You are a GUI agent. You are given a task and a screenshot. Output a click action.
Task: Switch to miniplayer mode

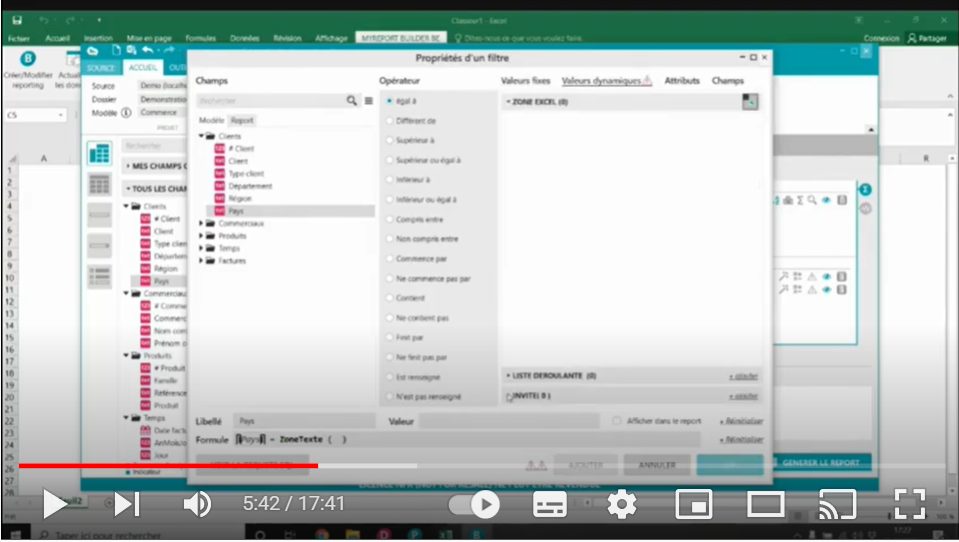[x=694, y=504]
